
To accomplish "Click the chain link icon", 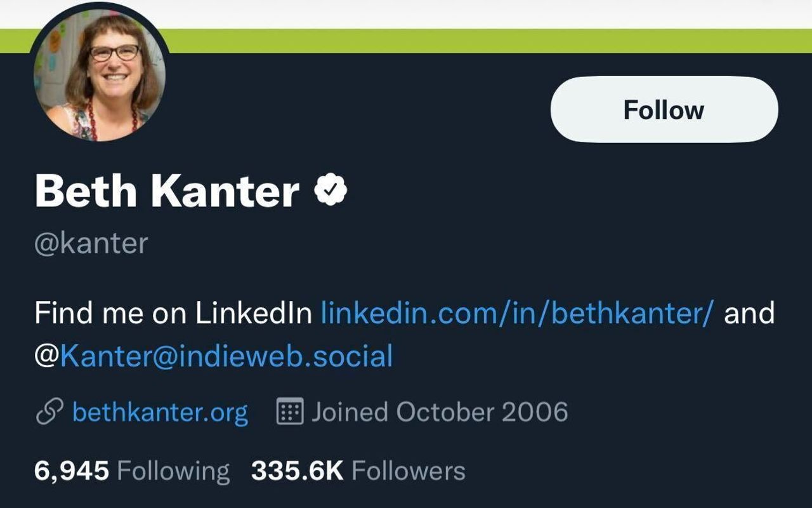I will tap(49, 412).
